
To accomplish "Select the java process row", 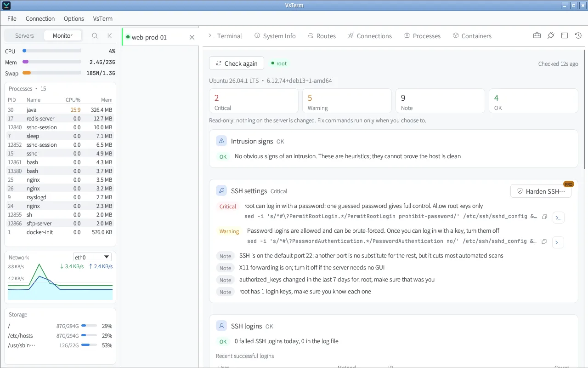I will [60, 110].
